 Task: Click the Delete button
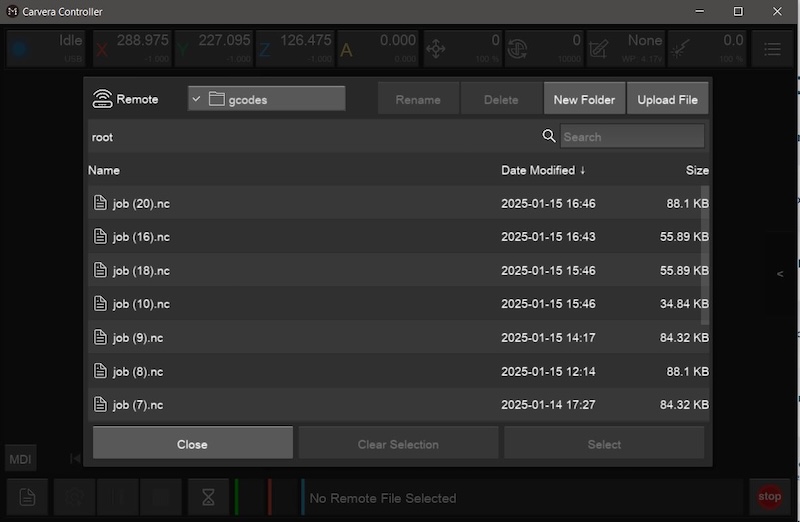click(x=501, y=100)
